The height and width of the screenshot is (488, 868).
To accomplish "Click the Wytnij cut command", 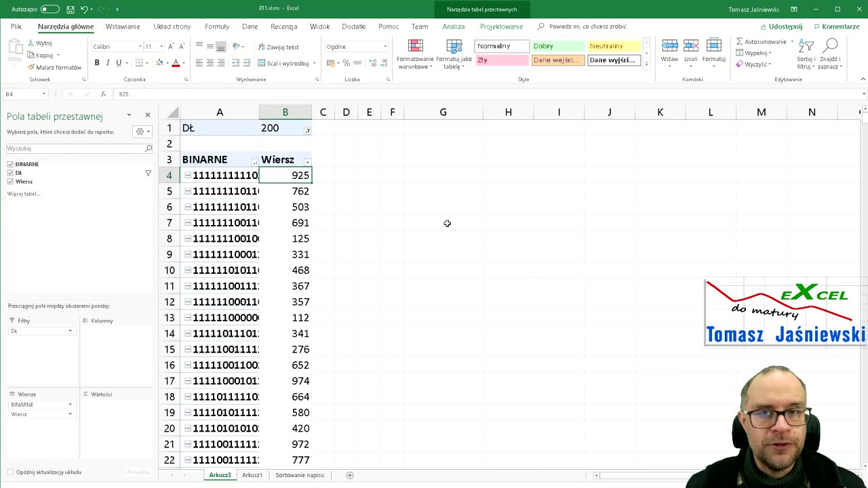I will 39,43.
